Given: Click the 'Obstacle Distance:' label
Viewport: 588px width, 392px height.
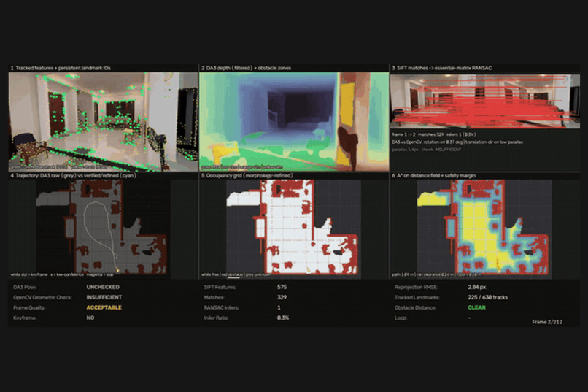Looking at the screenshot, I should point(415,307).
